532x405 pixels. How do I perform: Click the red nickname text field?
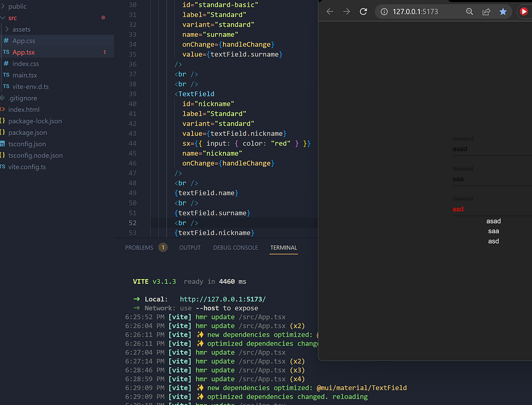[x=489, y=209]
